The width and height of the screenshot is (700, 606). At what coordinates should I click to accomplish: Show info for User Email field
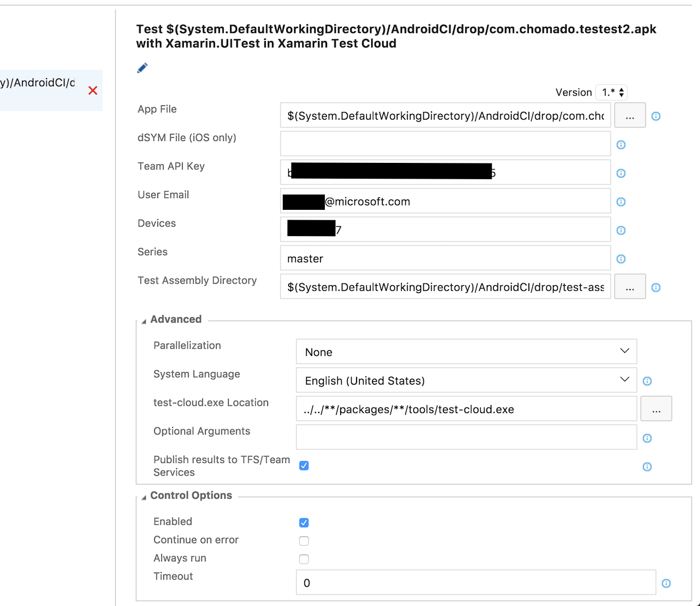click(621, 202)
